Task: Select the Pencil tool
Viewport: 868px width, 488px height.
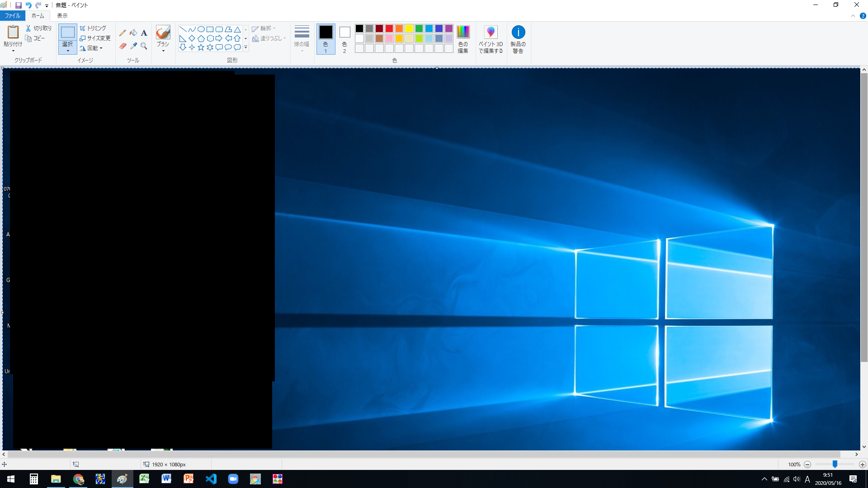Action: click(x=123, y=33)
